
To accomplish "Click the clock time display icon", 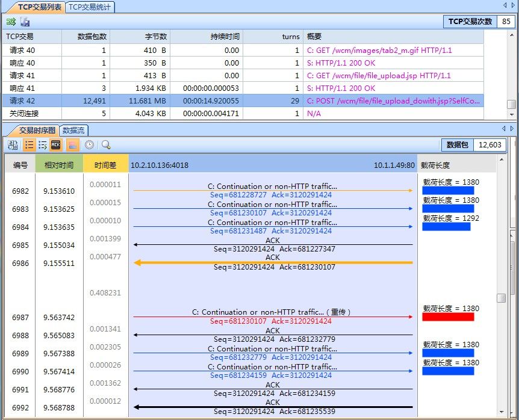I will [89, 145].
